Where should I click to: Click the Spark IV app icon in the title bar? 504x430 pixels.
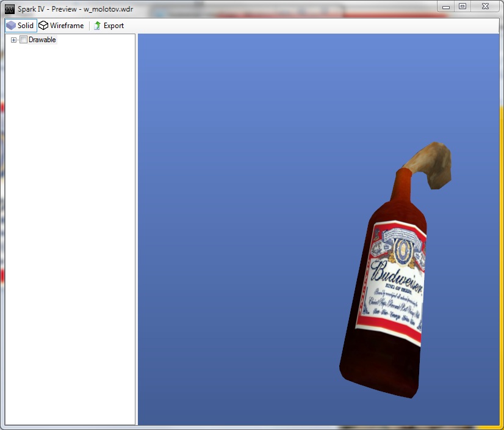pyautogui.click(x=10, y=9)
